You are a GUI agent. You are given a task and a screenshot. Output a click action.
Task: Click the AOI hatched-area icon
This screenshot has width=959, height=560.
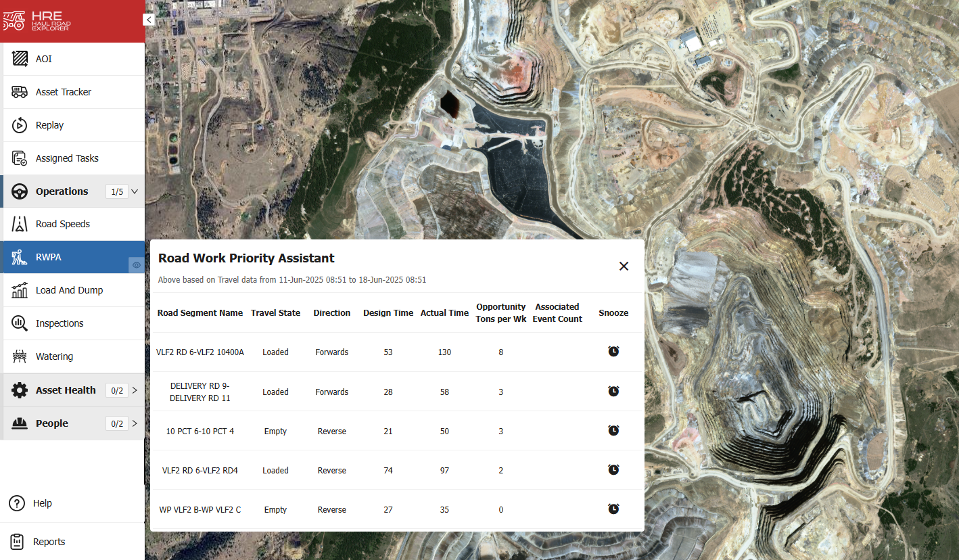click(20, 59)
